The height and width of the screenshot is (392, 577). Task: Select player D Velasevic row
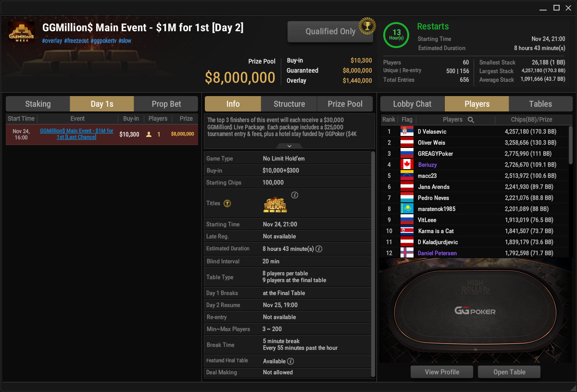pyautogui.click(x=474, y=132)
